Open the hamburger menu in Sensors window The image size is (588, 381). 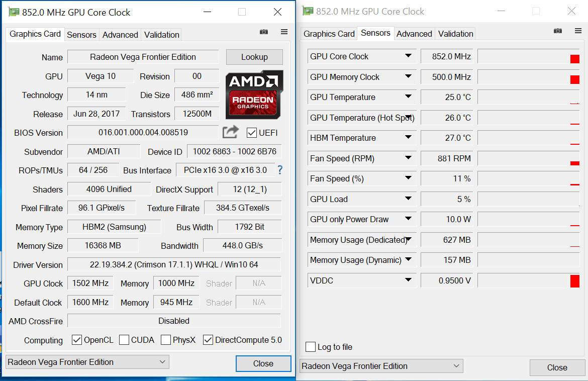pyautogui.click(x=578, y=31)
